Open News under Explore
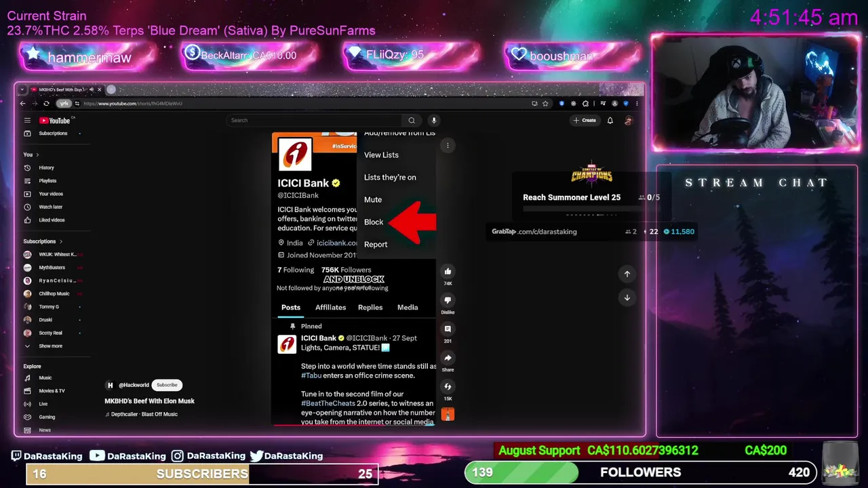This screenshot has height=488, width=868. tap(45, 430)
